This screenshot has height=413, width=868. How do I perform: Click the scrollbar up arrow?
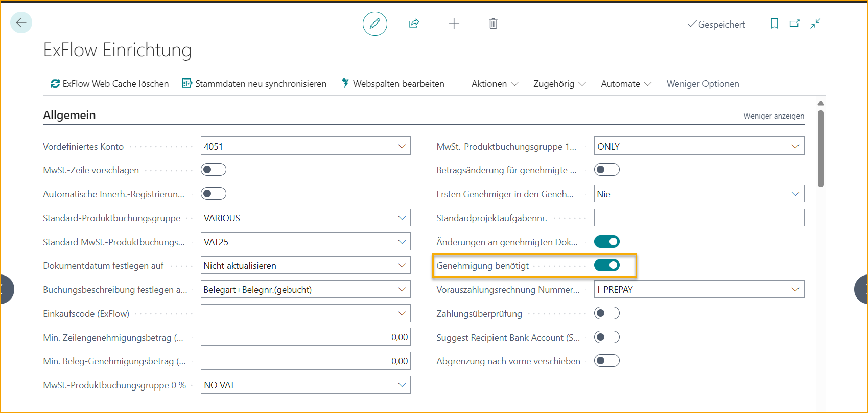820,104
